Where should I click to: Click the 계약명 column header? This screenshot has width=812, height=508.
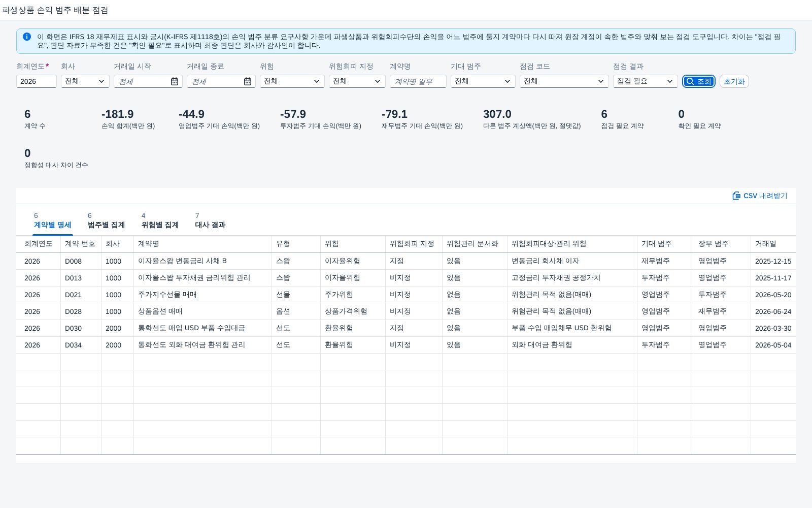coord(203,244)
